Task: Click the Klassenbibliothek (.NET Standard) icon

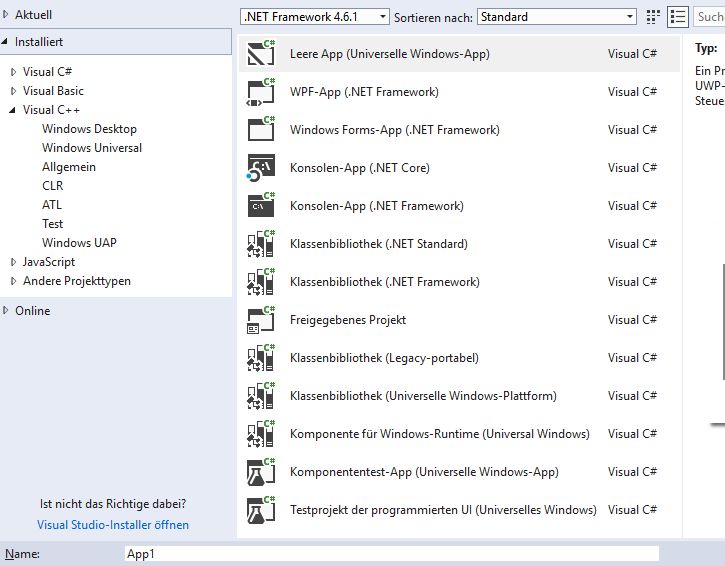Action: [x=261, y=243]
